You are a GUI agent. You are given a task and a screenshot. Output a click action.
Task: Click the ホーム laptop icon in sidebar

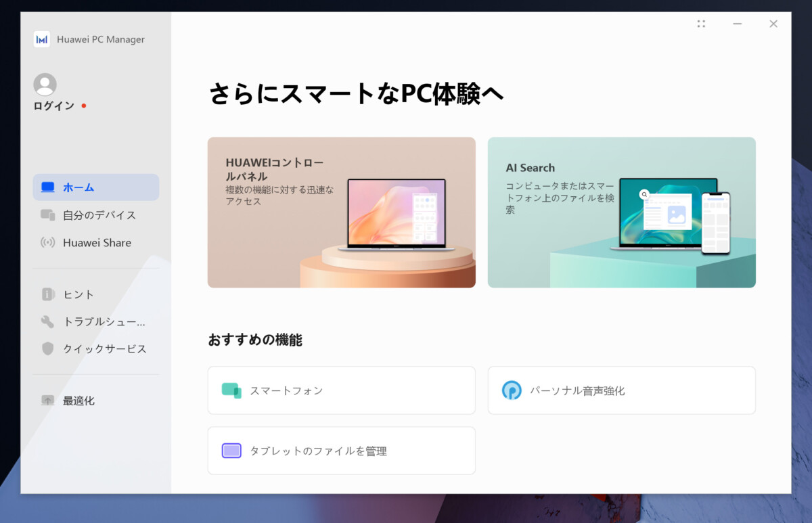pyautogui.click(x=47, y=187)
